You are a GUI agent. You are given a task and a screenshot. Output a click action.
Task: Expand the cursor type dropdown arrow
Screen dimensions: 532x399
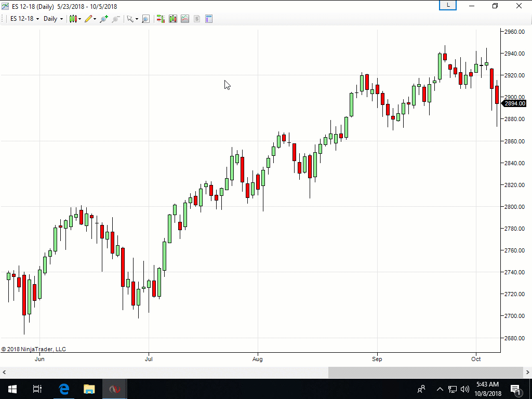137,19
